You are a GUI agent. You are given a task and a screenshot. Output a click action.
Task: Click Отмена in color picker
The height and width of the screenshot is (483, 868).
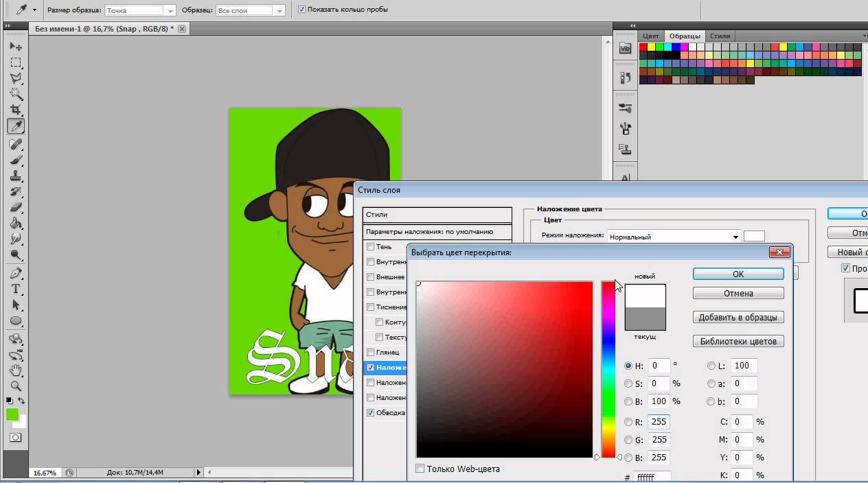tap(738, 293)
